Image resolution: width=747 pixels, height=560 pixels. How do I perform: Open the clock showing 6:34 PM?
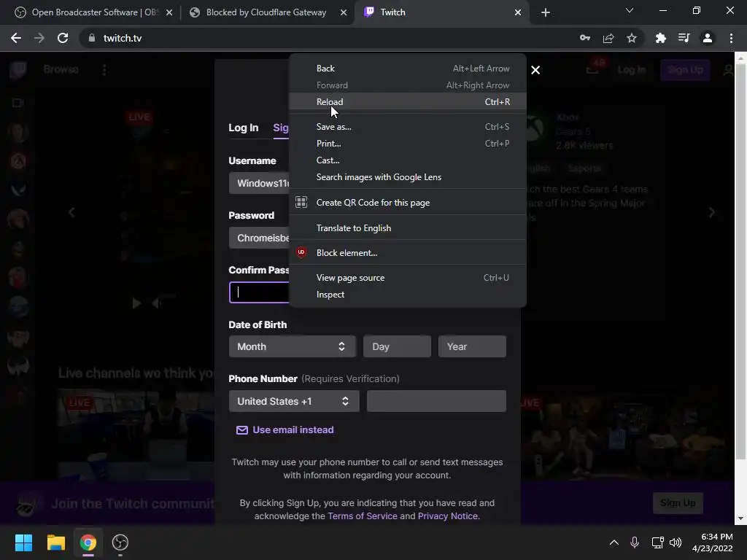(712, 542)
